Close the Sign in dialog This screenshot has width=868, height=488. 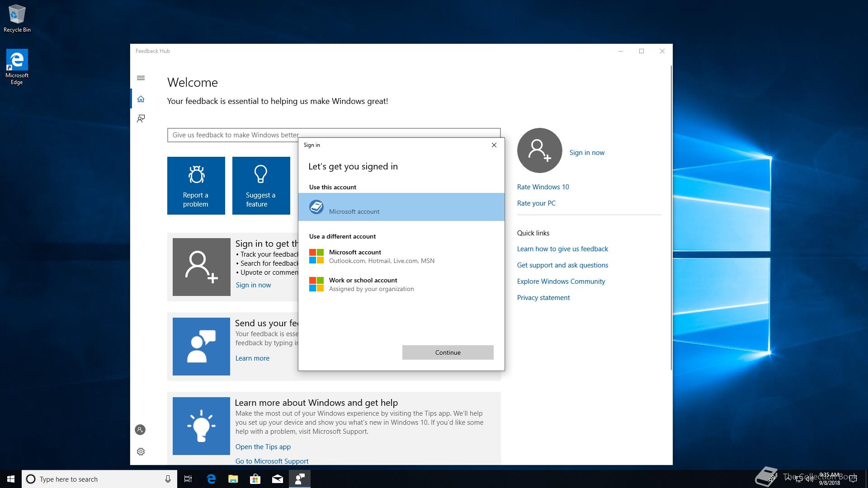(x=494, y=145)
